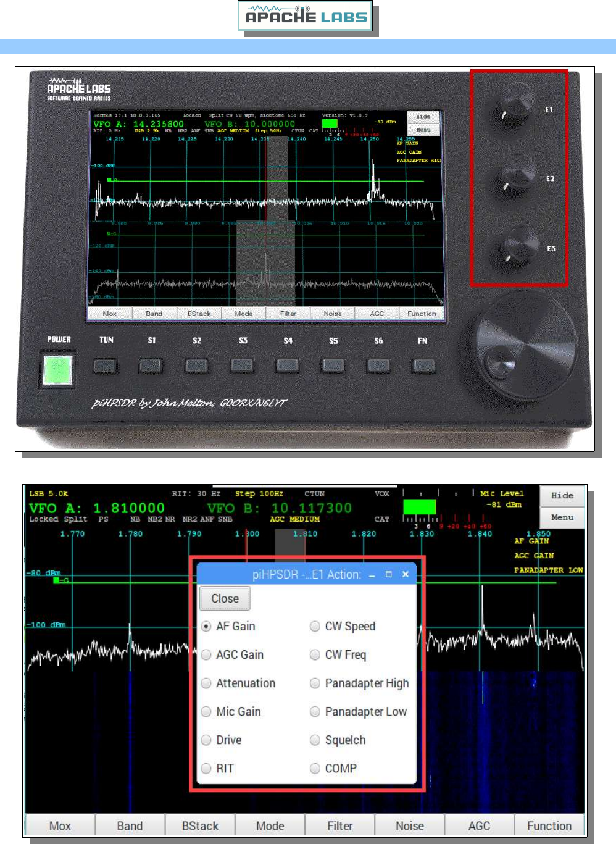616x844 pixels.
Task: Click the Step 100Hz indicator
Action: pyautogui.click(x=259, y=493)
